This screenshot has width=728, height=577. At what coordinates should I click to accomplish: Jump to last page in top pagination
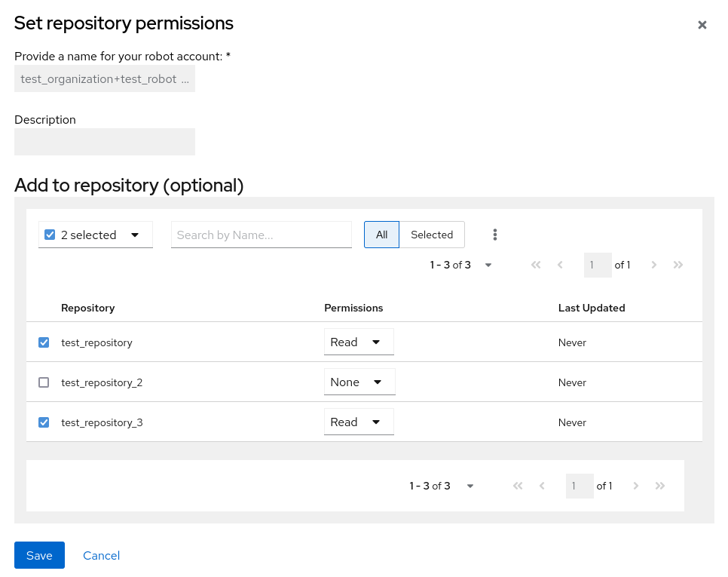coord(678,265)
